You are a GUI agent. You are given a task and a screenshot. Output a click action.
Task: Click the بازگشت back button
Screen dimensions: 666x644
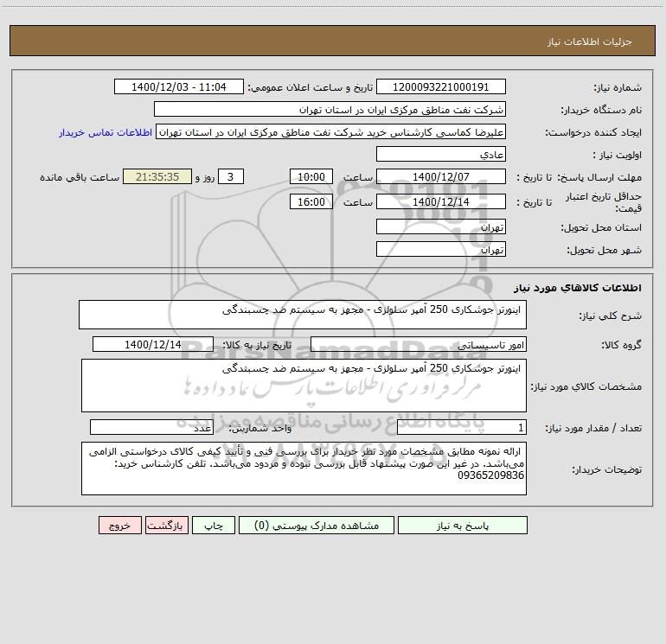pyautogui.click(x=166, y=526)
